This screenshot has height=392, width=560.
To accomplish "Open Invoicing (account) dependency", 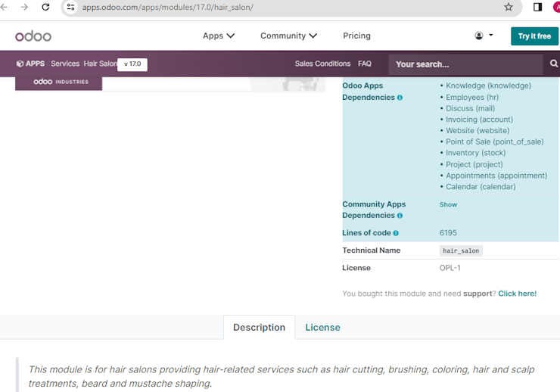I will coord(479,120).
